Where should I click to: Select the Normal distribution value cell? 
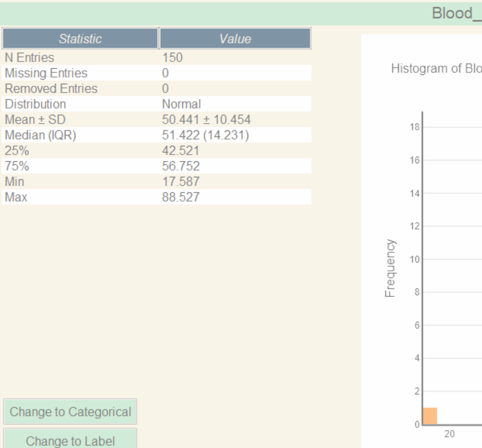pos(181,104)
